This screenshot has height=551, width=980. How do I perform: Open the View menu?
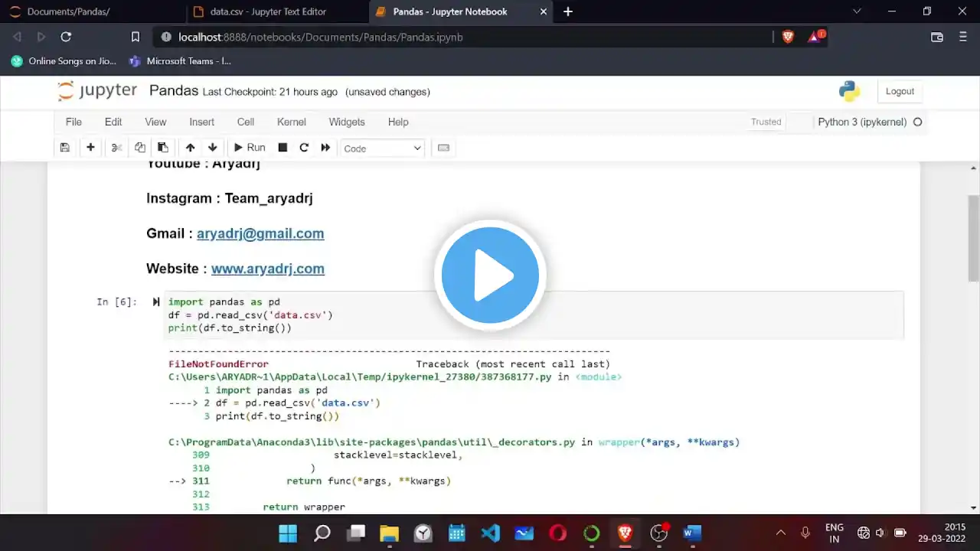coord(155,122)
